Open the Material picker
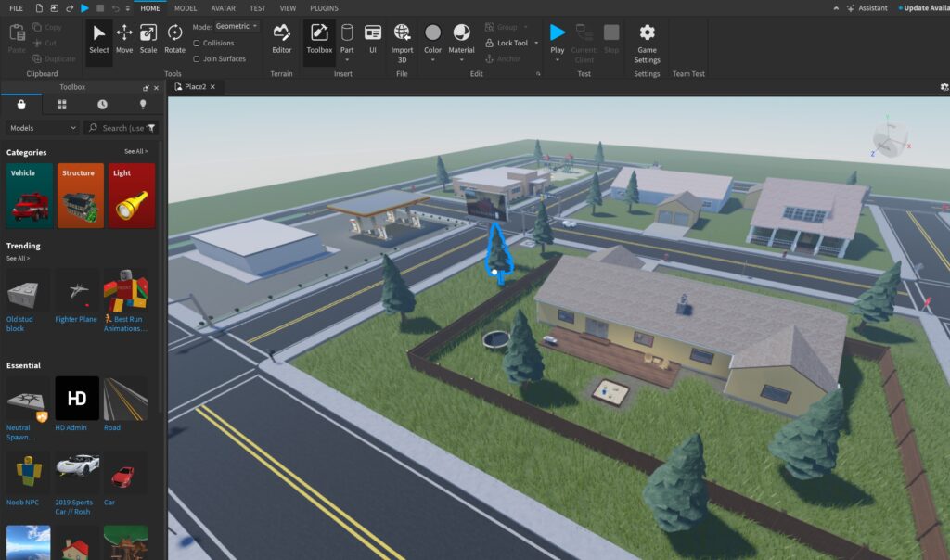The height and width of the screenshot is (560, 950). click(461, 39)
